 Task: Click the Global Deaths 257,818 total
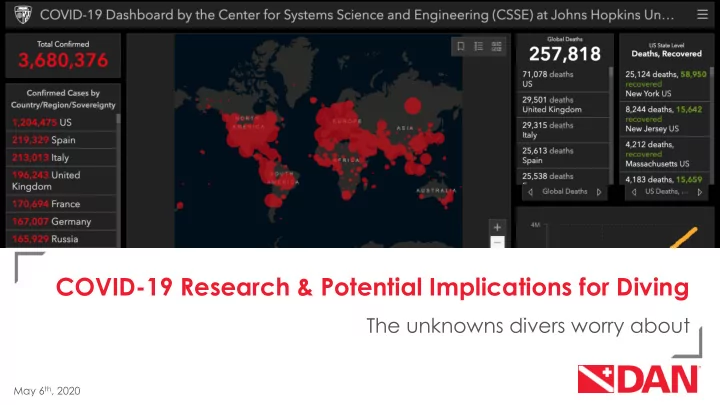tap(565, 54)
